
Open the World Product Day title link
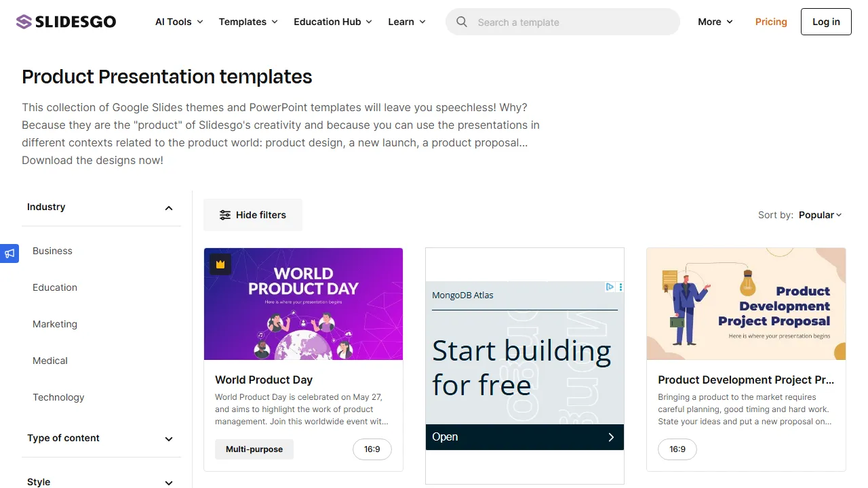click(264, 380)
